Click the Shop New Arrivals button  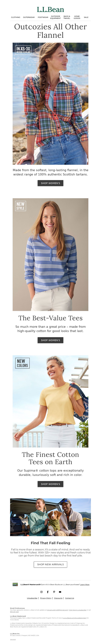coord(50,564)
